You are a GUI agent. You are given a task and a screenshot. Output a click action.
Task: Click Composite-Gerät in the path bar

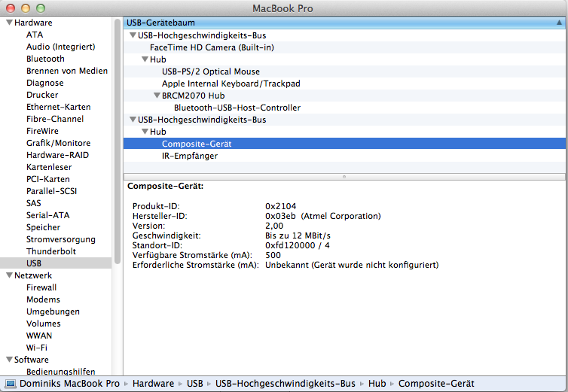436,384
